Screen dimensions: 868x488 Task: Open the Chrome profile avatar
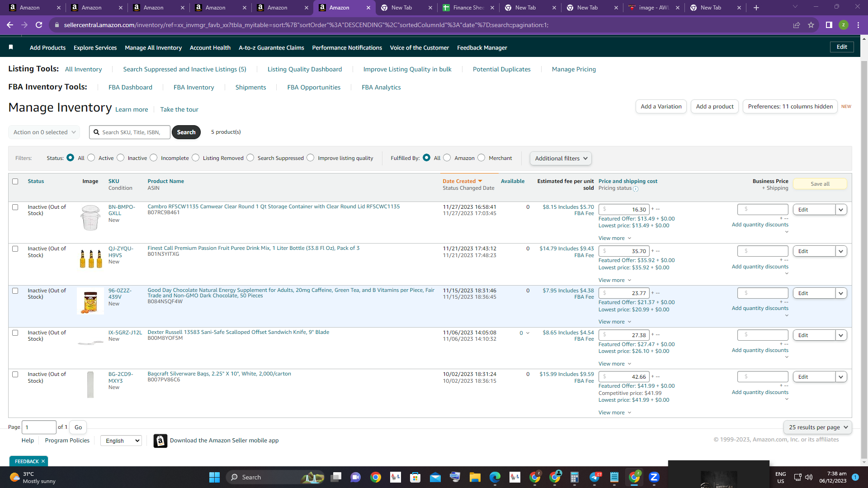(844, 25)
